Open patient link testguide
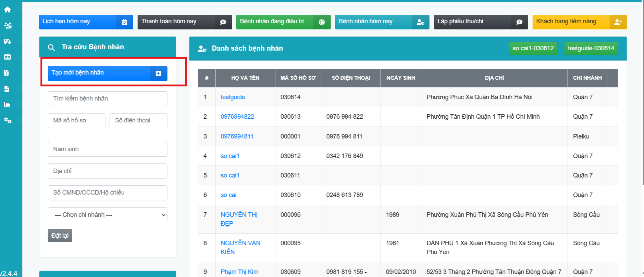 click(x=233, y=97)
